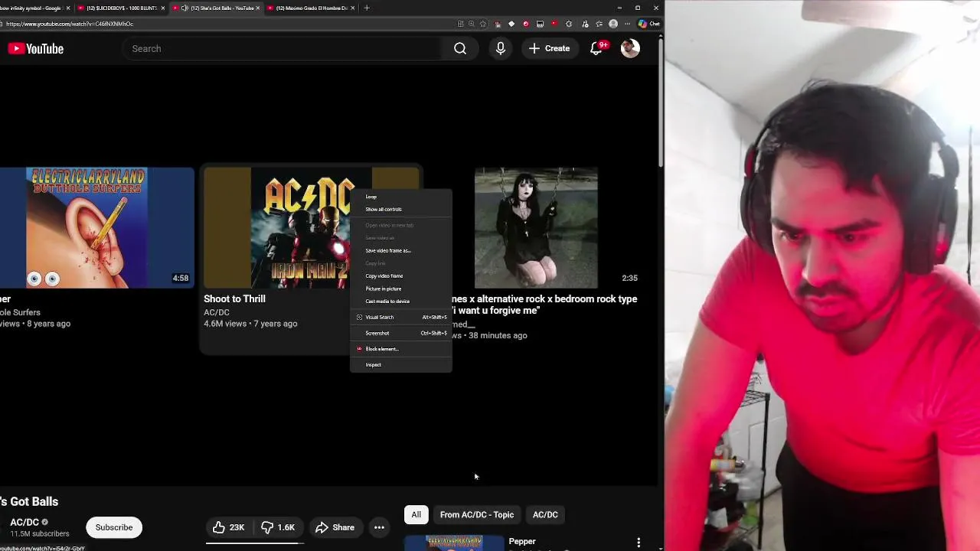Open the gothic girl swing video thumbnail
The width and height of the screenshot is (980, 551).
click(x=536, y=228)
